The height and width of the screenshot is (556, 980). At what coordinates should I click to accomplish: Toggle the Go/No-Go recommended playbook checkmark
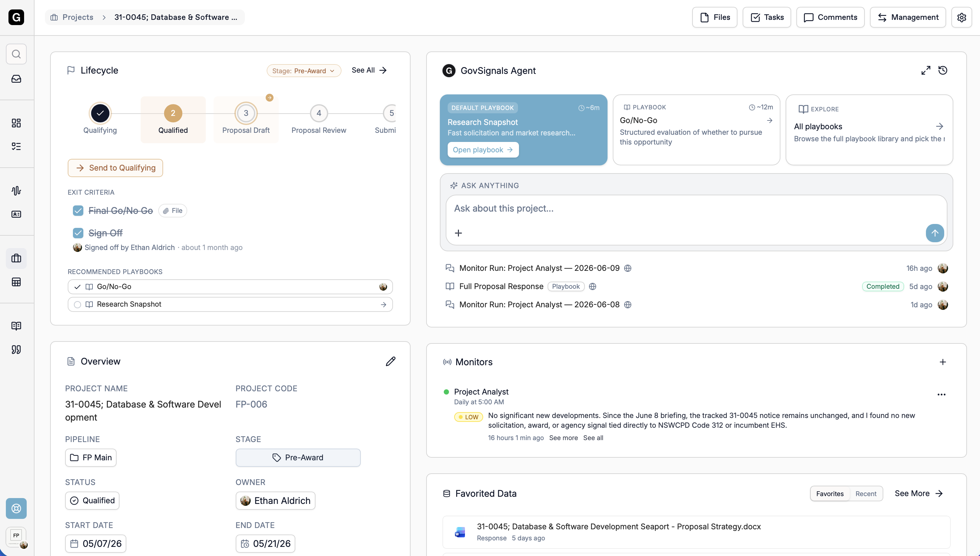coord(77,287)
